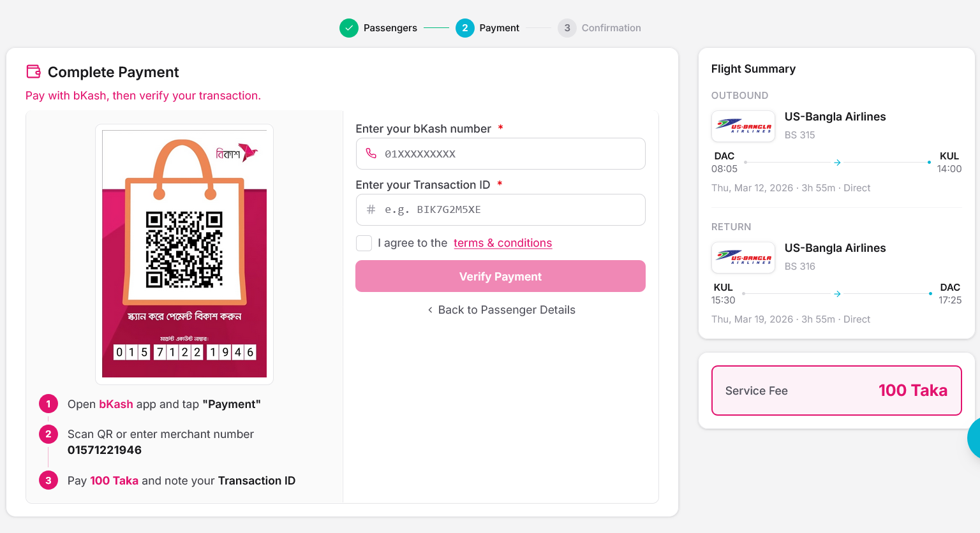980x533 pixels.
Task: Click step 1 circle next to Open bKash instruction
Action: point(48,404)
